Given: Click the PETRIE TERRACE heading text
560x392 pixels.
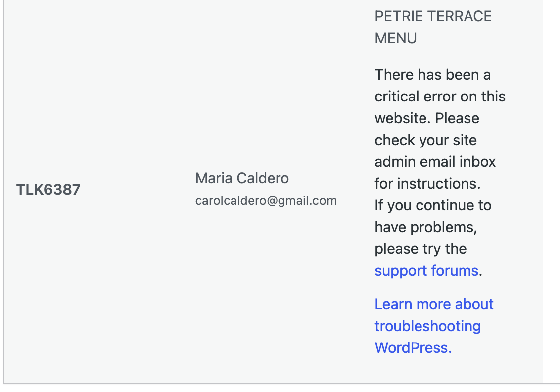Looking at the screenshot, I should click(433, 16).
